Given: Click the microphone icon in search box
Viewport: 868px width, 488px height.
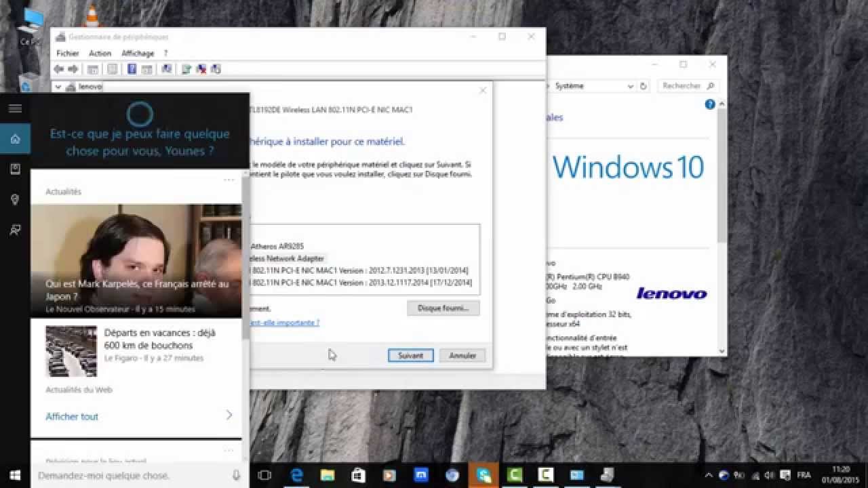Looking at the screenshot, I should [236, 476].
